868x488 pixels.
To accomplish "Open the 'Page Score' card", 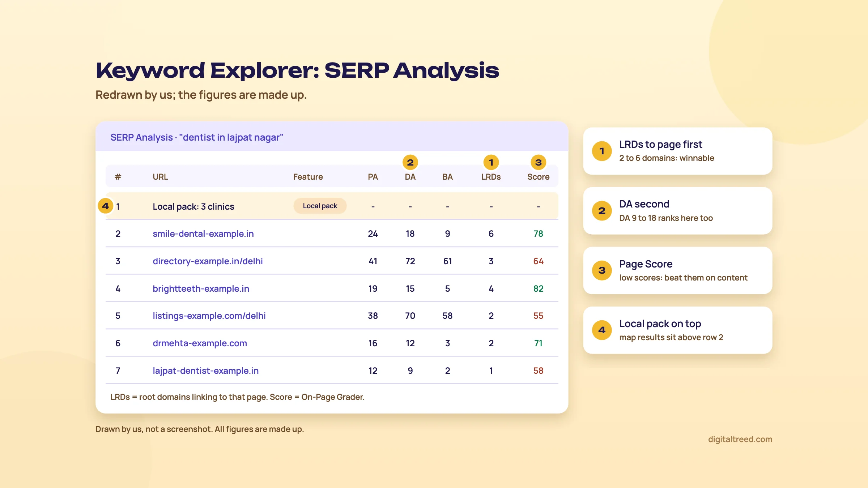I will pos(677,270).
